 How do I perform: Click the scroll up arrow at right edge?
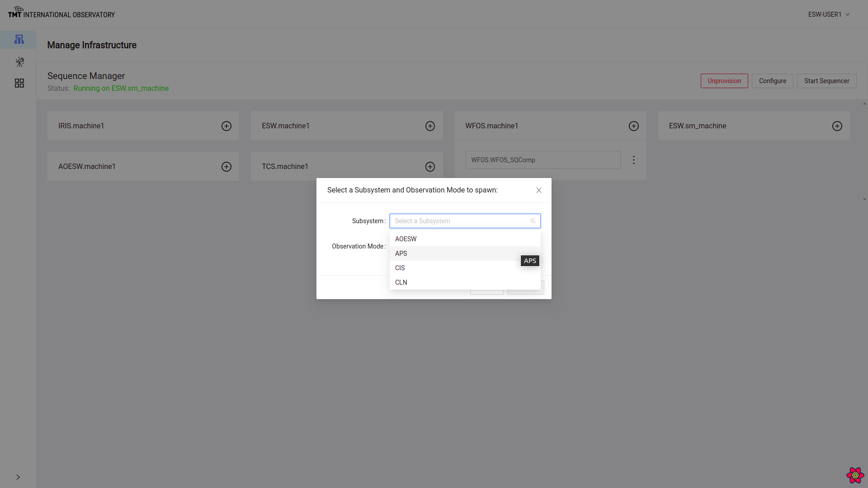[x=864, y=104]
